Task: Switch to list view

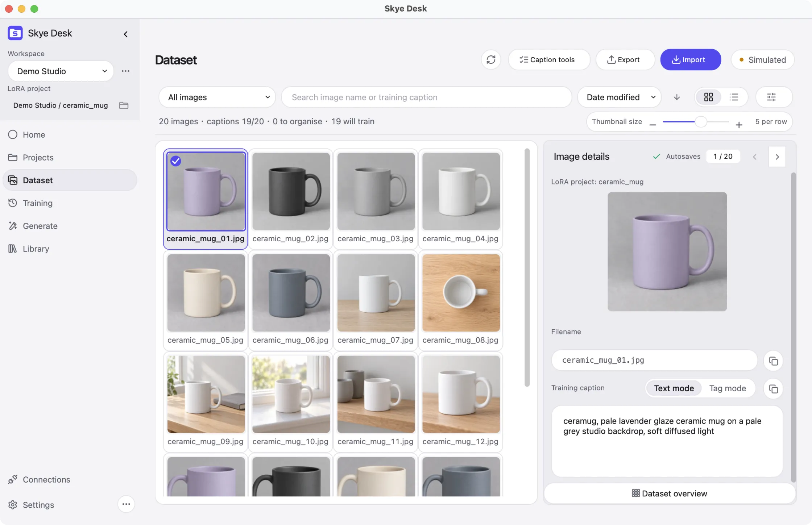Action: point(734,97)
